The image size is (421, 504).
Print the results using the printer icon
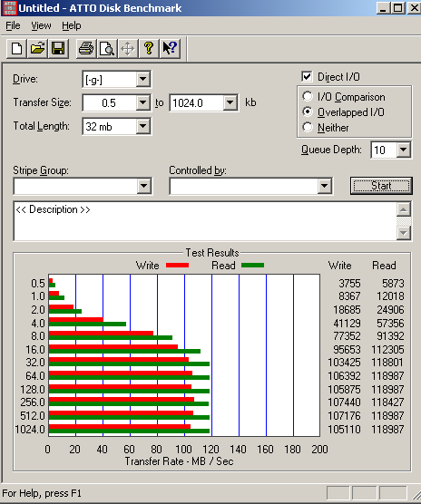(86, 49)
